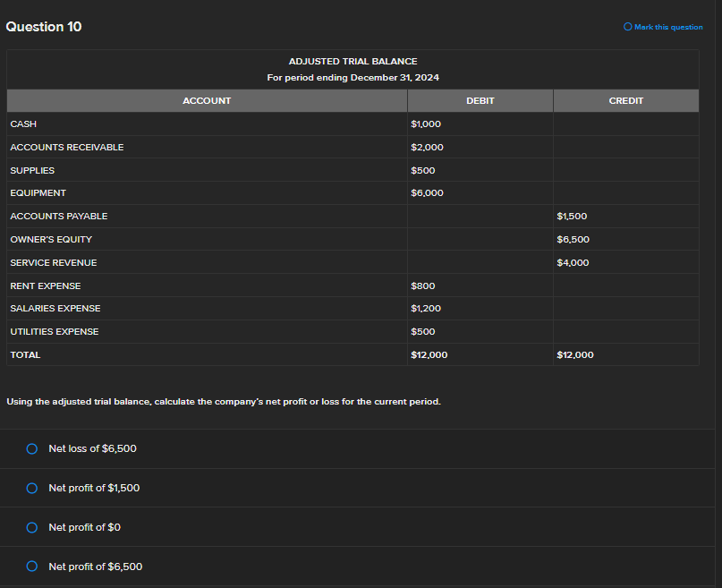
Task: Click the DEBIT column header
Action: 480,101
